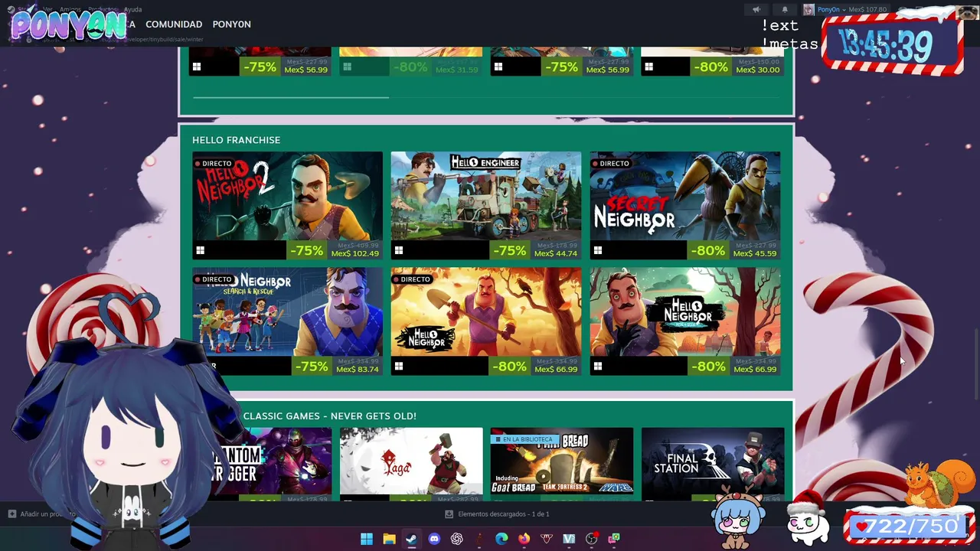Open the I Am Bread thumbnail
The image size is (980, 551).
[x=562, y=461]
